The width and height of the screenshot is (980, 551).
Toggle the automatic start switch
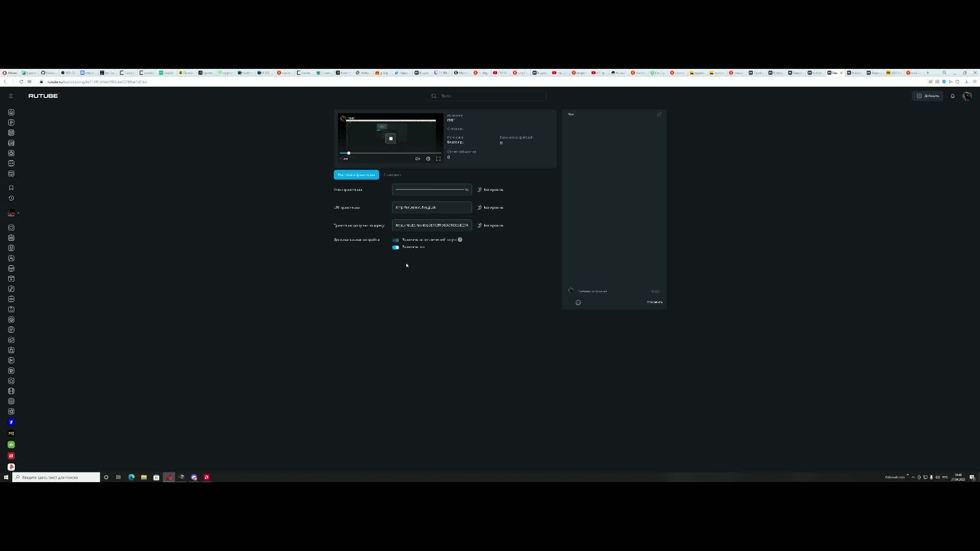pyautogui.click(x=396, y=240)
